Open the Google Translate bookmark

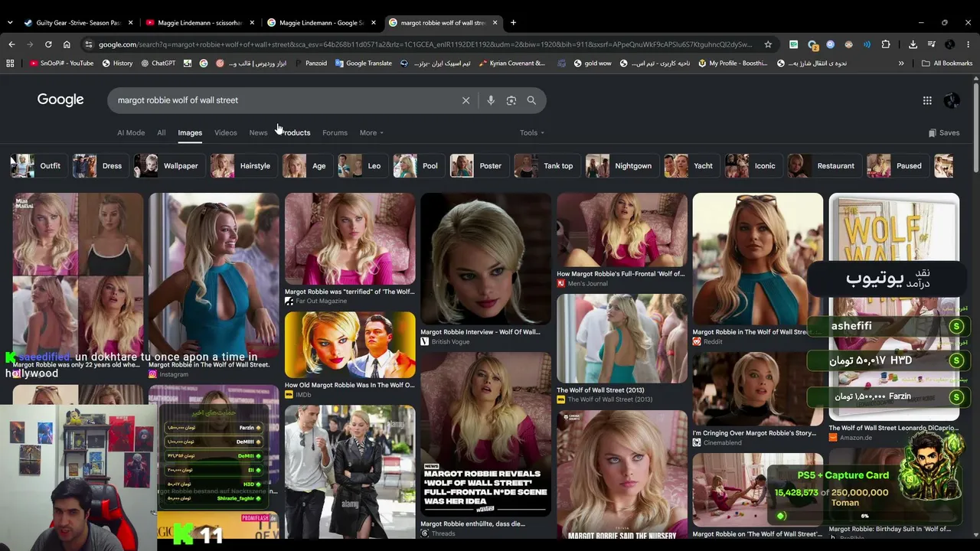pyautogui.click(x=364, y=64)
